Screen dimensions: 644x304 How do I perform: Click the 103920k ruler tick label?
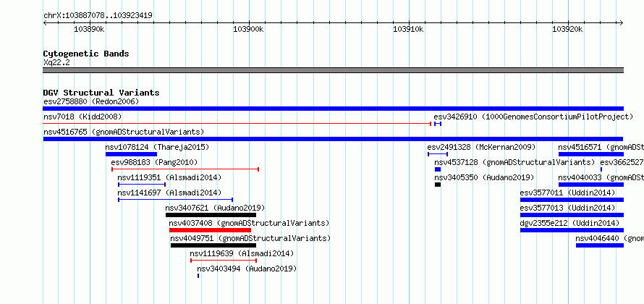pyautogui.click(x=567, y=30)
